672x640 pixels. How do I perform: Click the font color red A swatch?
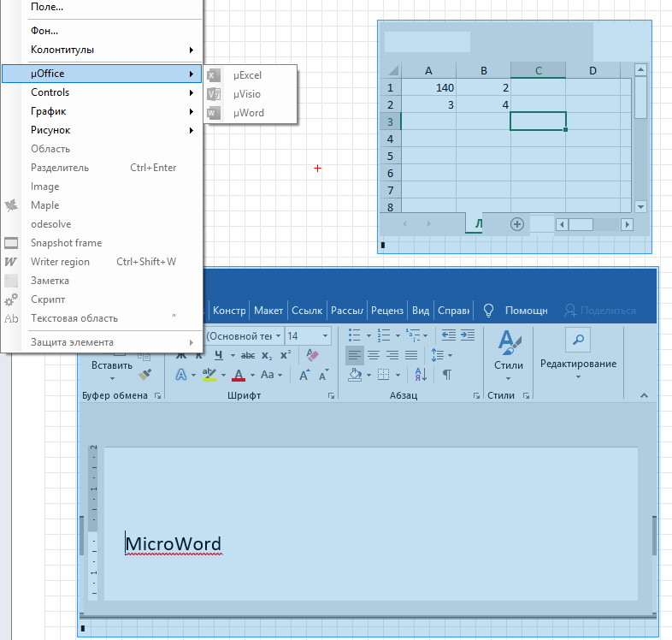[238, 375]
